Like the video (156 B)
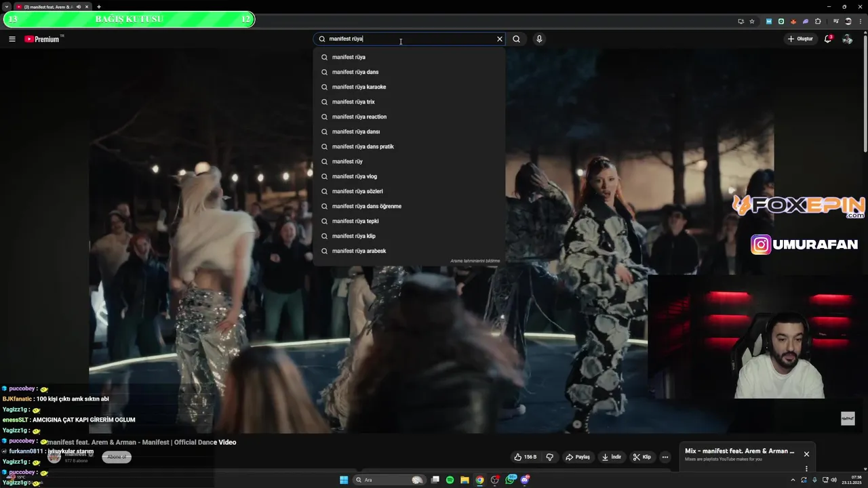Viewport: 868px width, 488px height. click(x=526, y=457)
